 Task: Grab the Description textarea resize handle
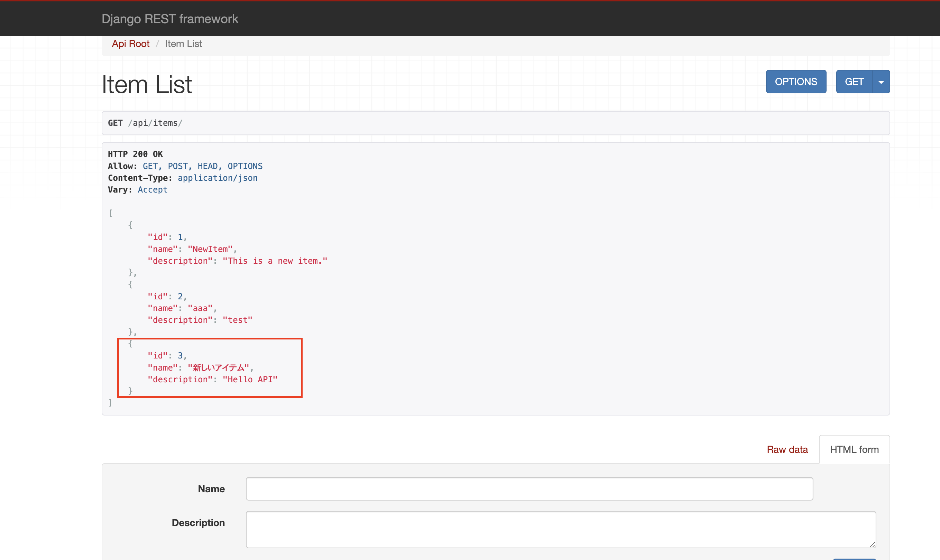click(x=872, y=544)
